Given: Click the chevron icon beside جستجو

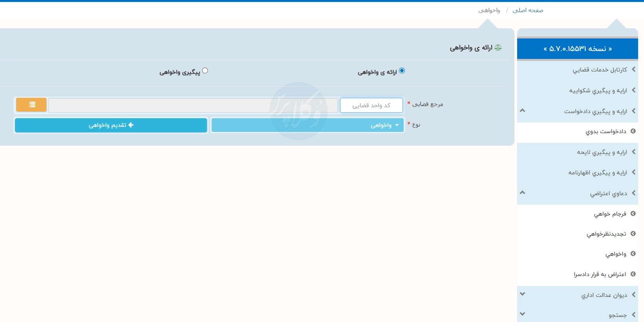Looking at the screenshot, I should click(633, 315).
